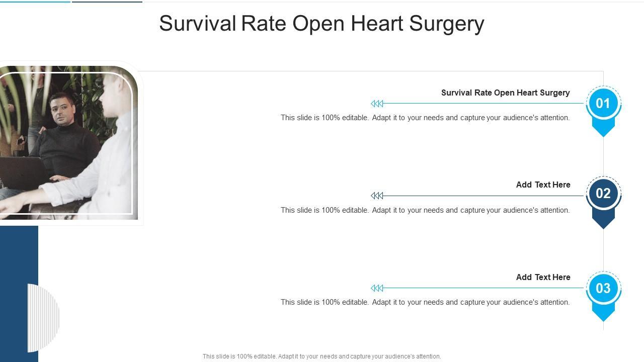This screenshot has width=644, height=362.
Task: Click the slide title Survival Rate Open Heart Surgery
Action: click(x=321, y=24)
